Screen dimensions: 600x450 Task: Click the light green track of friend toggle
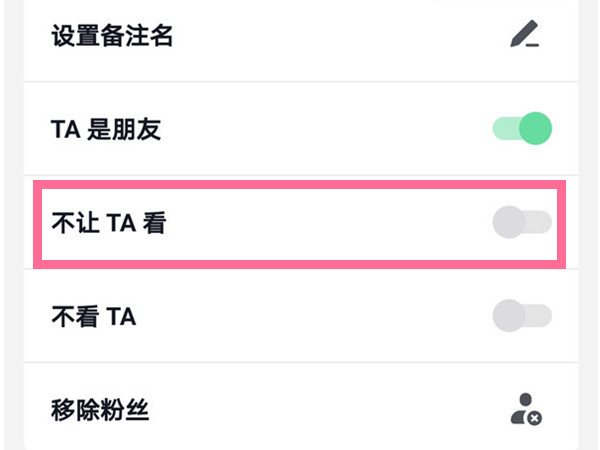point(503,129)
